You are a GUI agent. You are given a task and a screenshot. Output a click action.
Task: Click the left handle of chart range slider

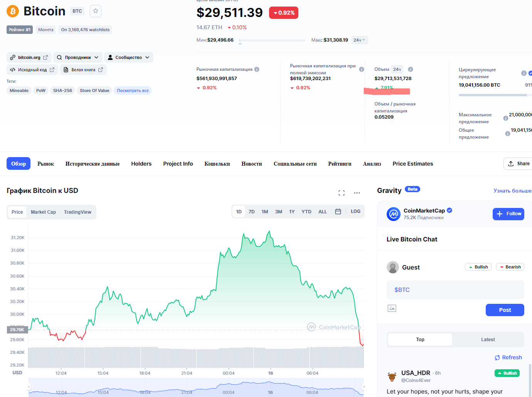29,387
